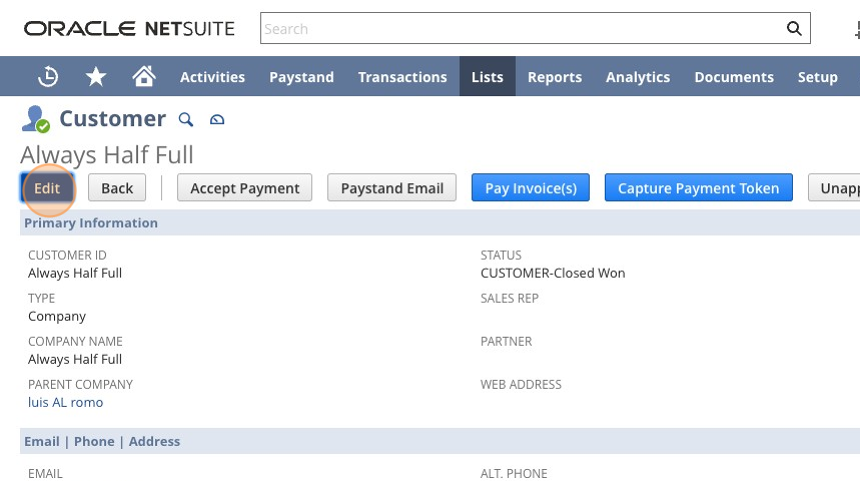Image resolution: width=860 pixels, height=481 pixels.
Task: Click Capture Payment Token button
Action: coord(698,188)
